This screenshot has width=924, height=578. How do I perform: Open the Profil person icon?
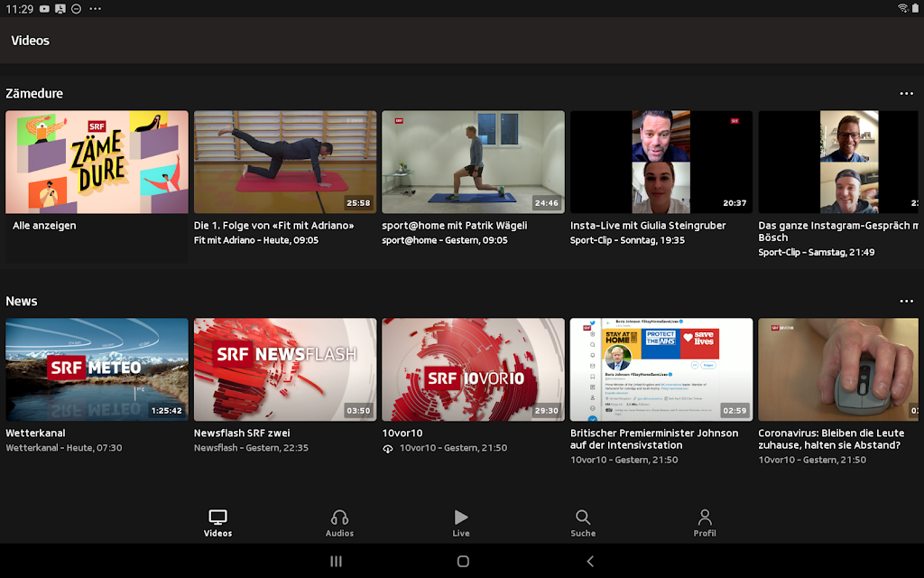pos(705,517)
